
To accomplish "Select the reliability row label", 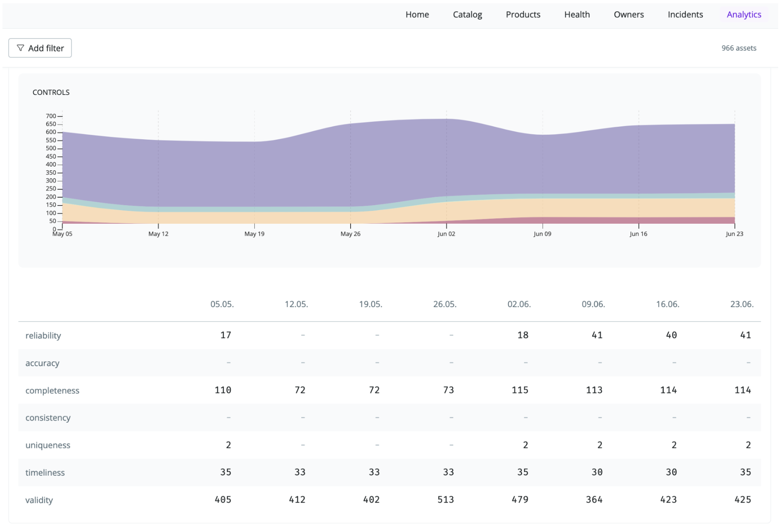I will (43, 336).
